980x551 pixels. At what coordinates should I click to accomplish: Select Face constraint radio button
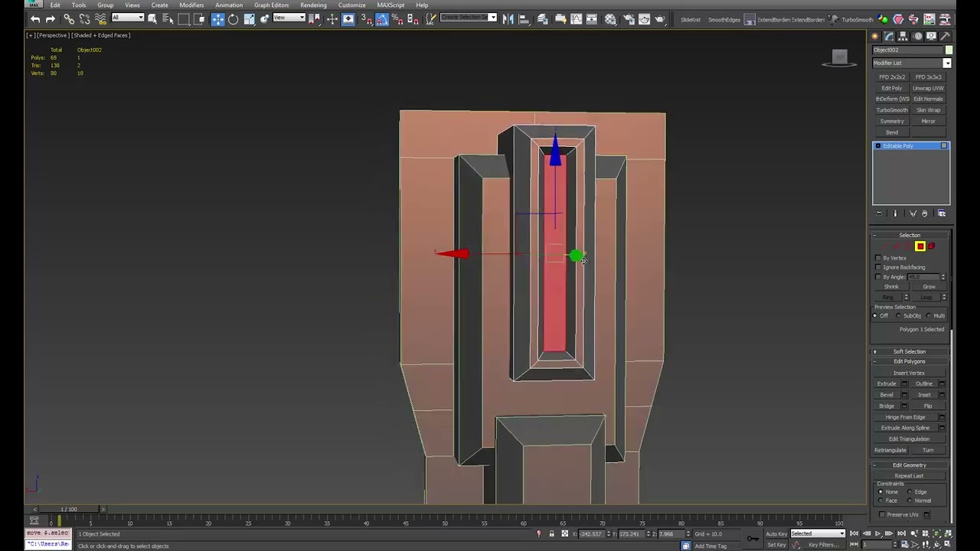(880, 500)
